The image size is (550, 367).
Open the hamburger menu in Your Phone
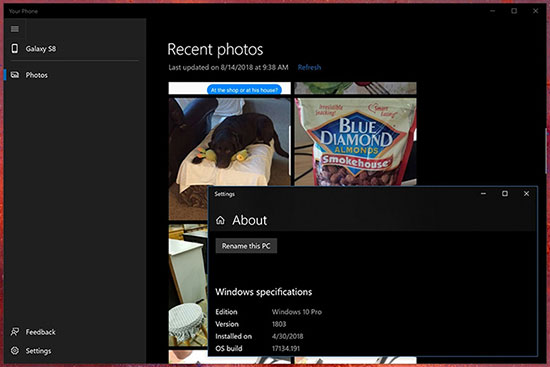tap(15, 29)
